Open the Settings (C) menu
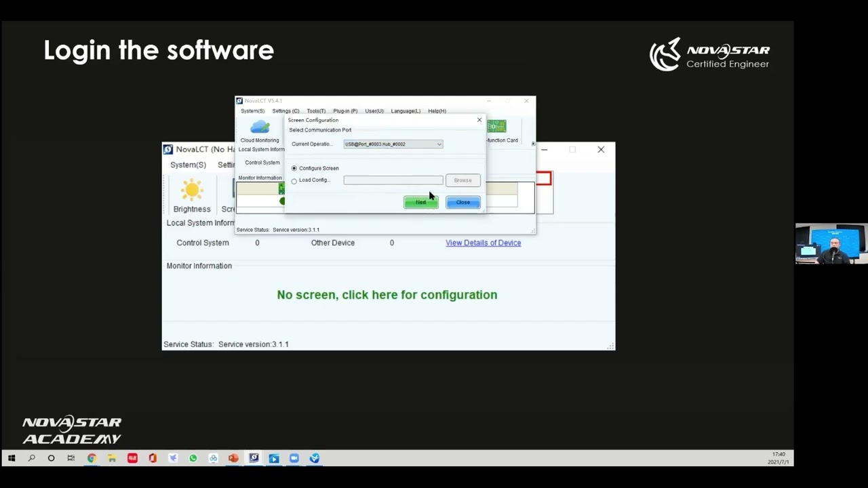The width and height of the screenshot is (868, 488). (x=285, y=111)
